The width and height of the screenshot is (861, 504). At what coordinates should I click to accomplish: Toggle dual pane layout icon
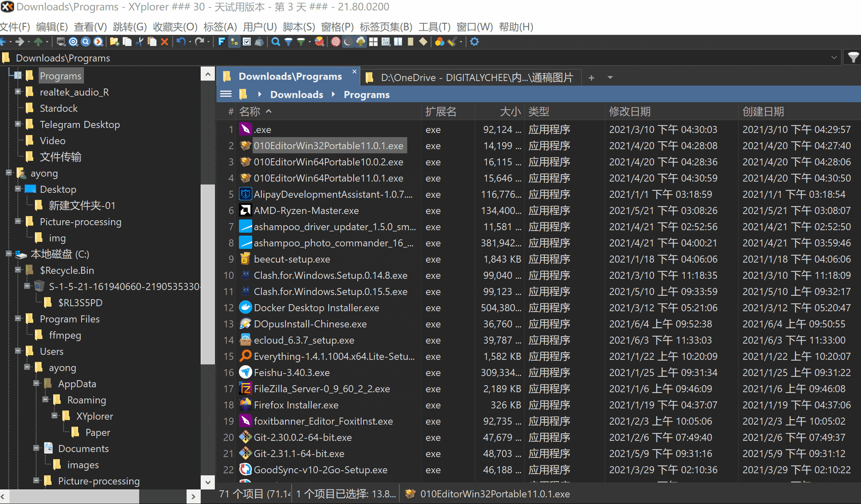pyautogui.click(x=398, y=42)
